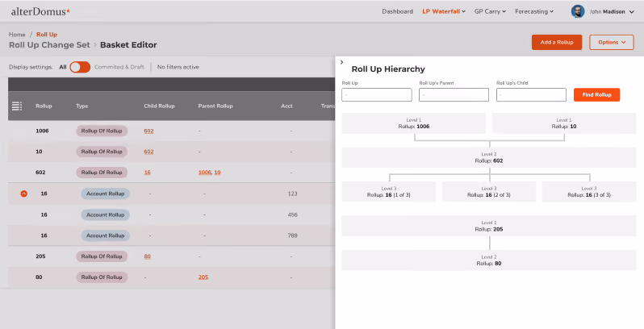Select the Level 2 Rollup 80 hierarchy node

coord(489,260)
